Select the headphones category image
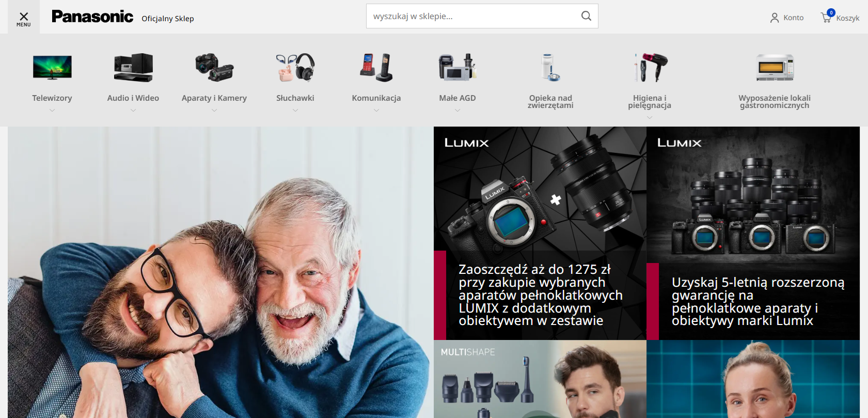868x418 pixels. (295, 67)
